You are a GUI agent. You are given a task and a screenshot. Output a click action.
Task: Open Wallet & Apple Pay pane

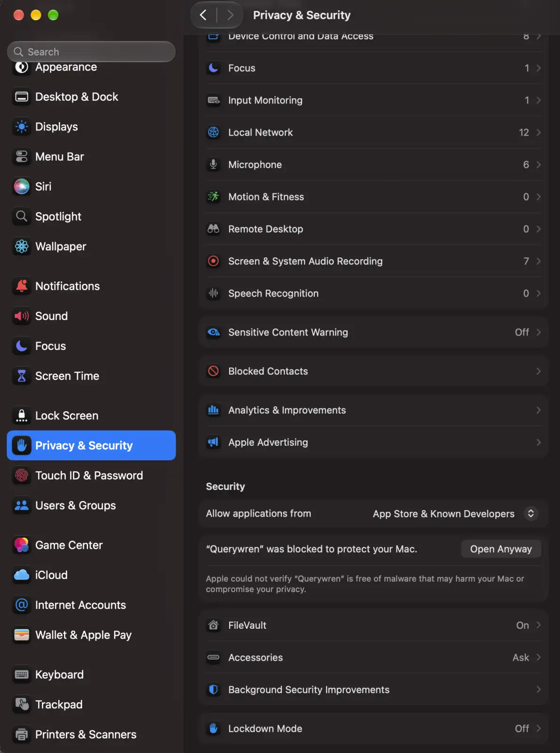click(91, 635)
